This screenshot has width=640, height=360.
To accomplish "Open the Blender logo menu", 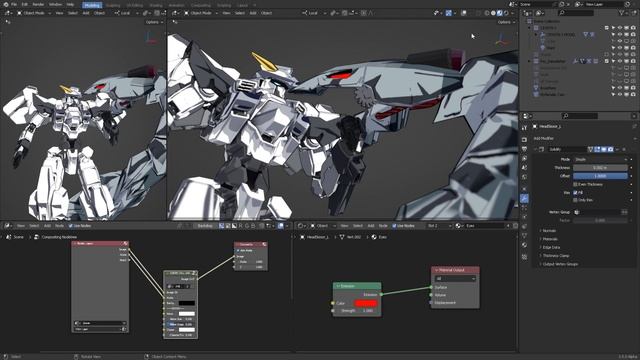I will point(6,4).
